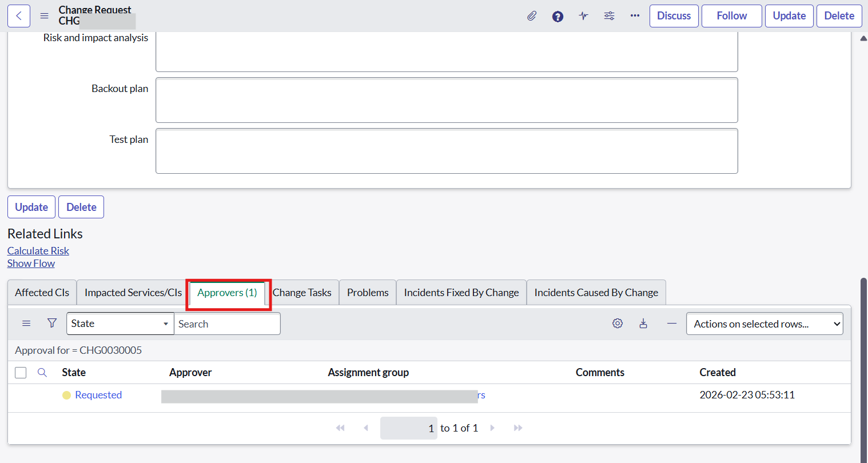Click the Update button above Related Links
The height and width of the screenshot is (463, 868).
point(31,207)
